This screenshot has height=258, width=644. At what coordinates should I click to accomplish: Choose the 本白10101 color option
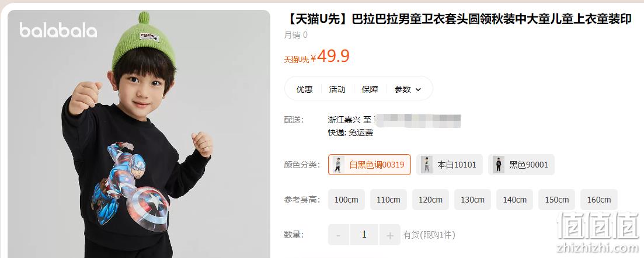450,165
